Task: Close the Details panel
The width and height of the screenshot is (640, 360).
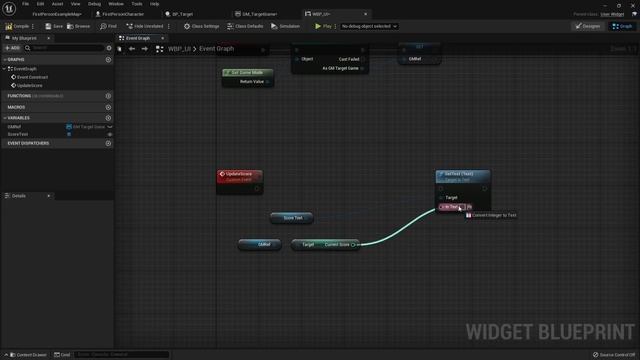Action: coord(49,196)
